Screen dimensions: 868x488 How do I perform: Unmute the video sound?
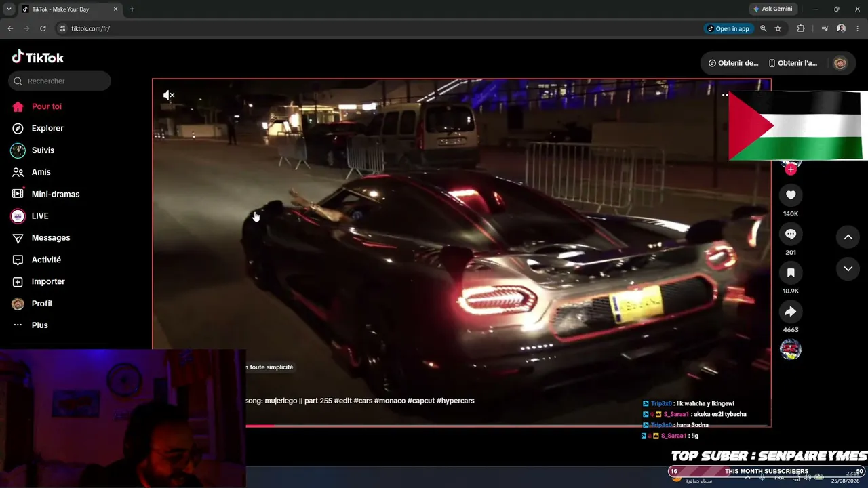point(169,95)
